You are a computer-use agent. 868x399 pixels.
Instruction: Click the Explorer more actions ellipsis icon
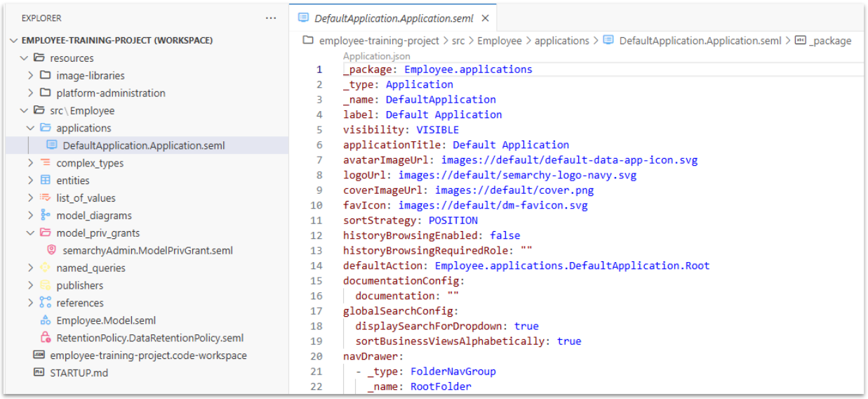pyautogui.click(x=271, y=18)
